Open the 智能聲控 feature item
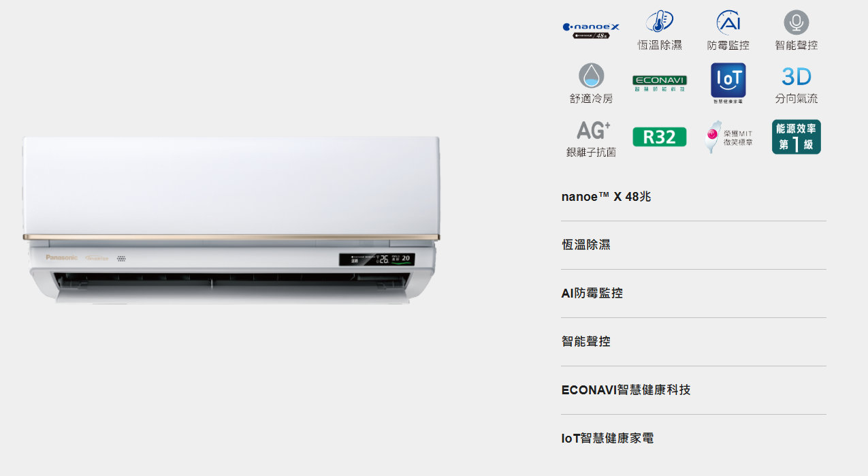Viewport: 868px width, 476px height. pos(693,342)
